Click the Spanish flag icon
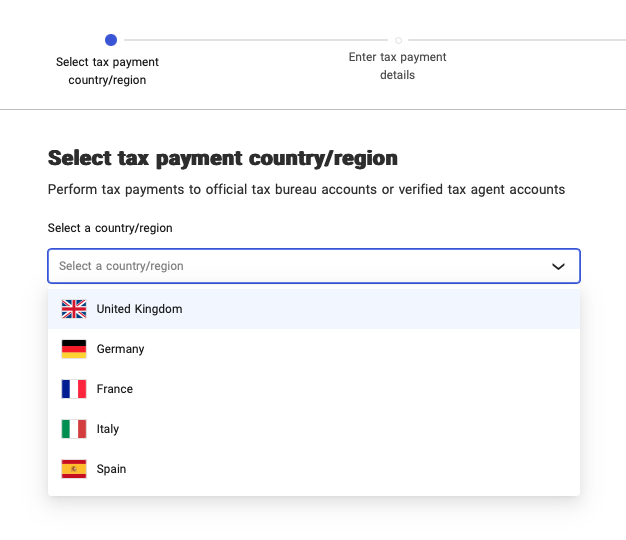The width and height of the screenshot is (626, 540). (x=74, y=469)
